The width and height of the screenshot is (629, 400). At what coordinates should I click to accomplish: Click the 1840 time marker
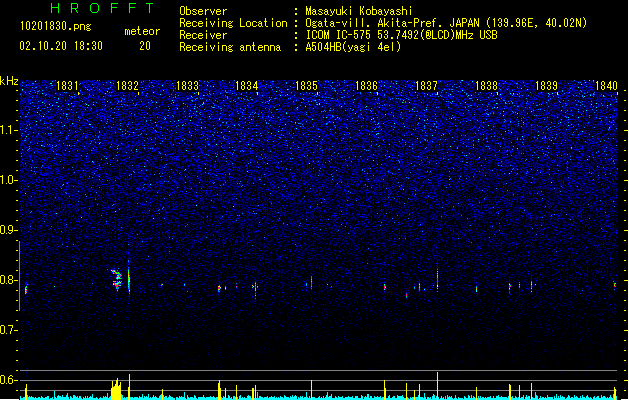606,86
